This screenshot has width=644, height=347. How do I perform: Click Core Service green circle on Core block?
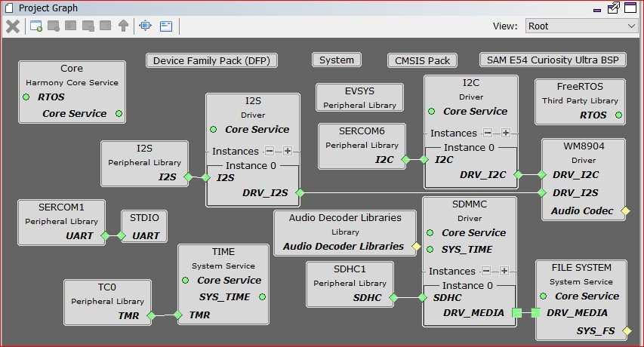119,114
